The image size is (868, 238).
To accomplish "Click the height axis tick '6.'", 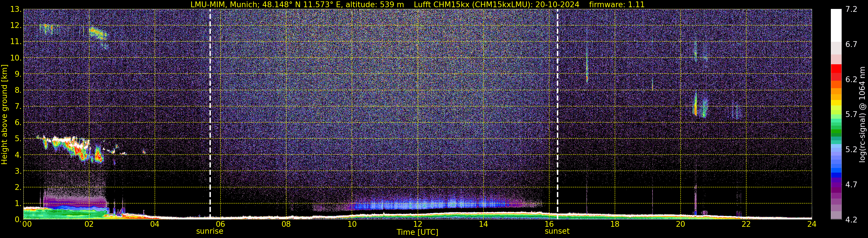I will pos(18,122).
